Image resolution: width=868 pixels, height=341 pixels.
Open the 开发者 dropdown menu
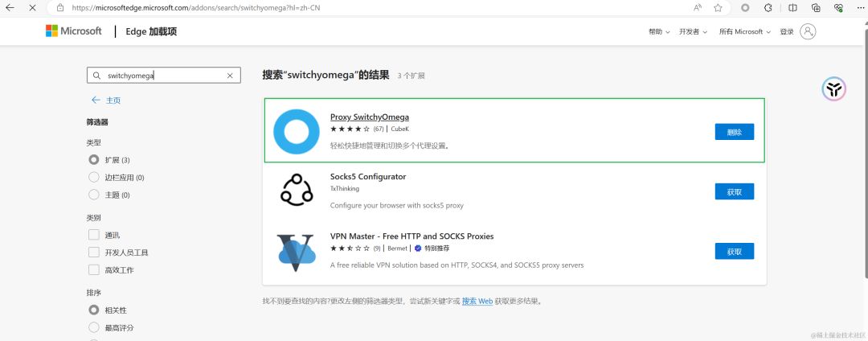coord(693,31)
